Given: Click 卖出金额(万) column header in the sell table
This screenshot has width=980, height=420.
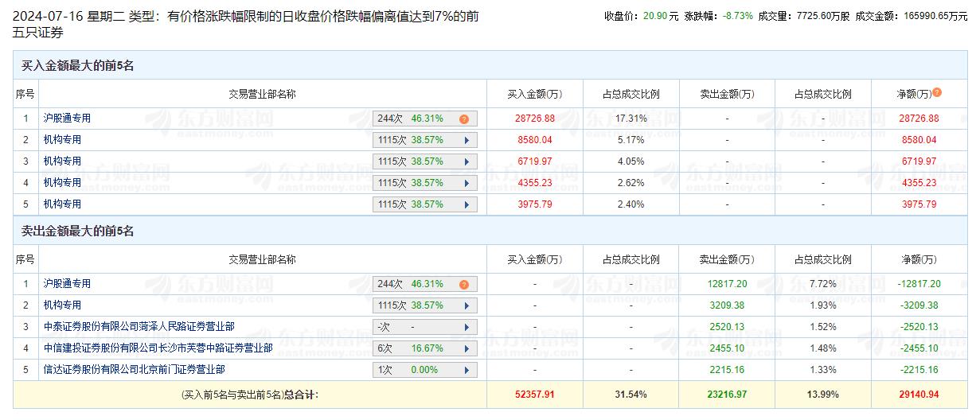Looking at the screenshot, I should [726, 259].
